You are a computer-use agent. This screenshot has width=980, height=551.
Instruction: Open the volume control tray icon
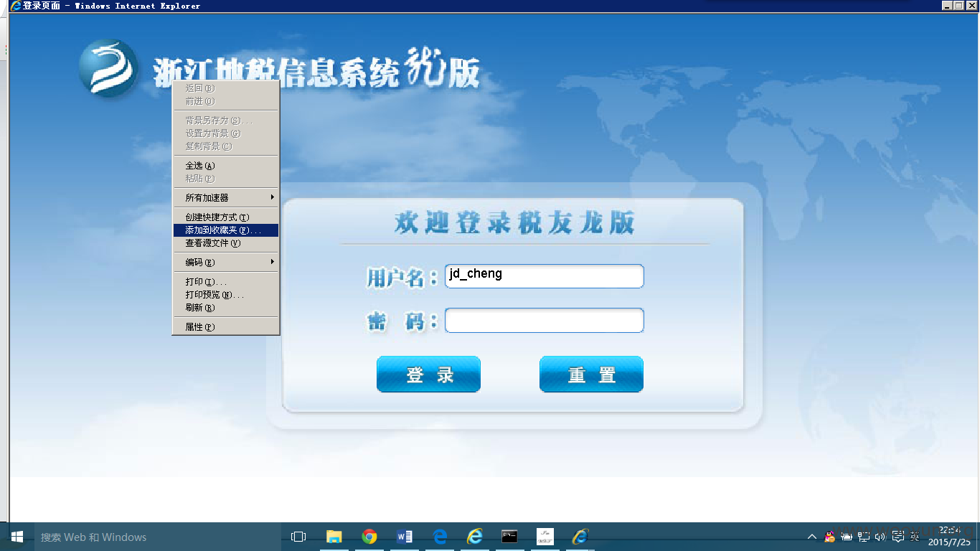(880, 537)
